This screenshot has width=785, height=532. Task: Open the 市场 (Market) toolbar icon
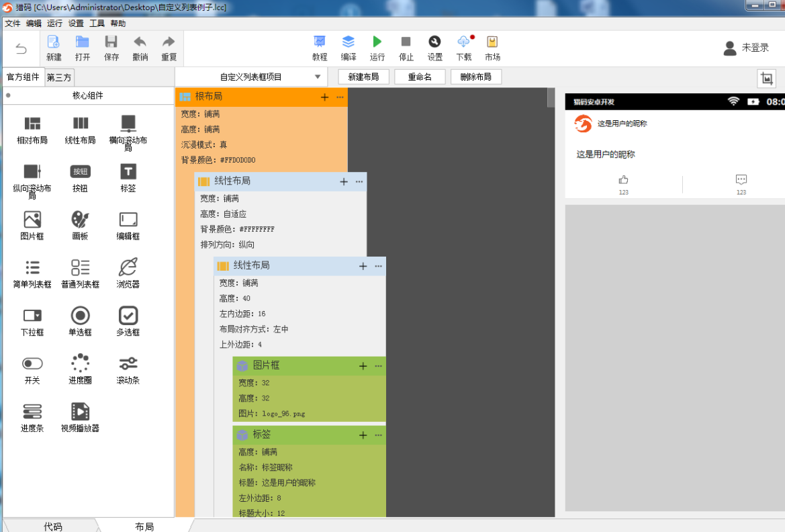pyautogui.click(x=492, y=42)
